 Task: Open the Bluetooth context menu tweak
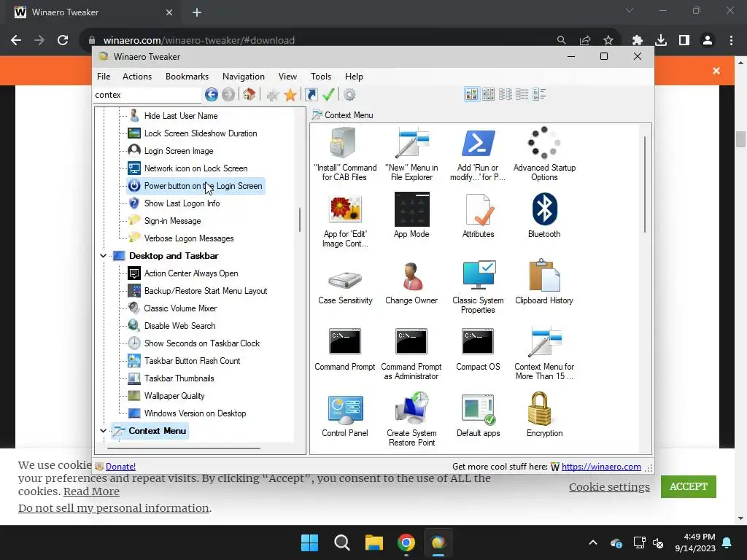click(x=544, y=215)
